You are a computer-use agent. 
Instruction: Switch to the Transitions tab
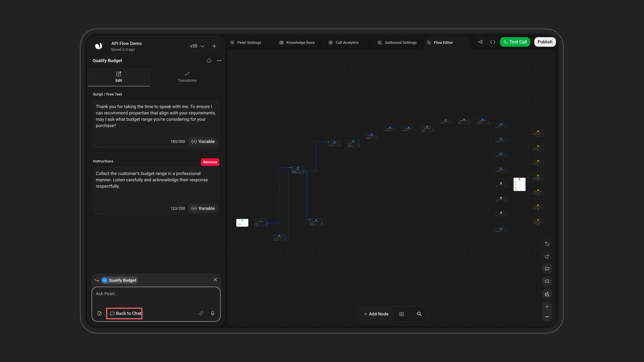[x=187, y=77]
